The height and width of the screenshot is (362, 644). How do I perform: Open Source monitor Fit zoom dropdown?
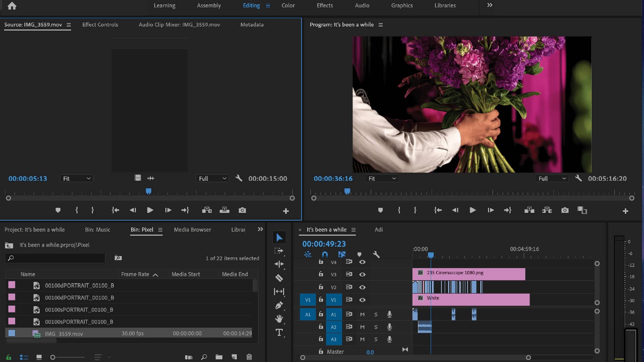(x=76, y=178)
